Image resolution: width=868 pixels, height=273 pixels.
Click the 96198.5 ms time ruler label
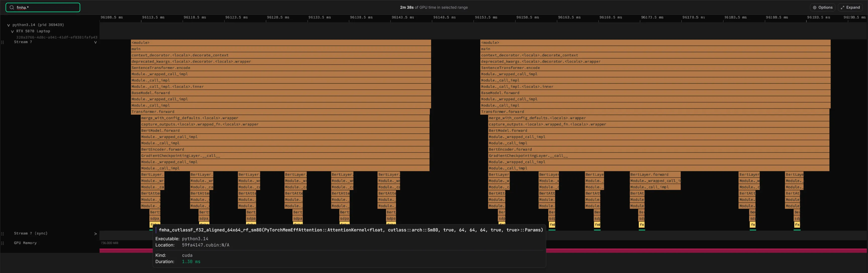855,17
